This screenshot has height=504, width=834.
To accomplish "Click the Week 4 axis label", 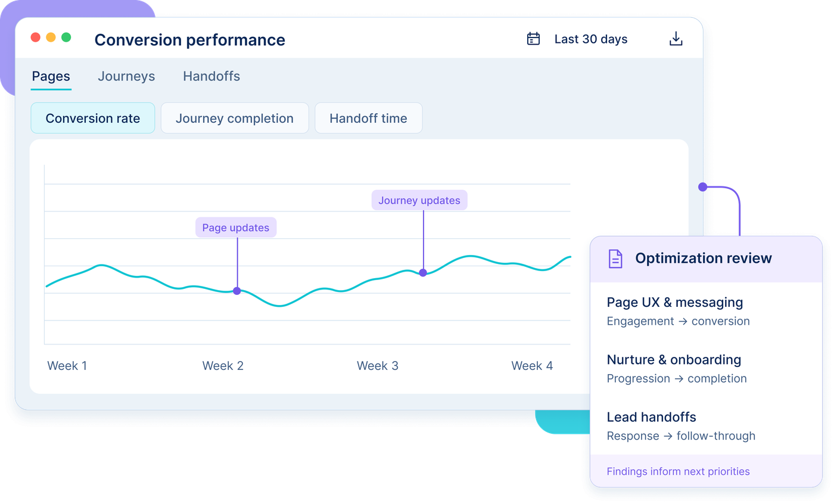I will pos(532,366).
